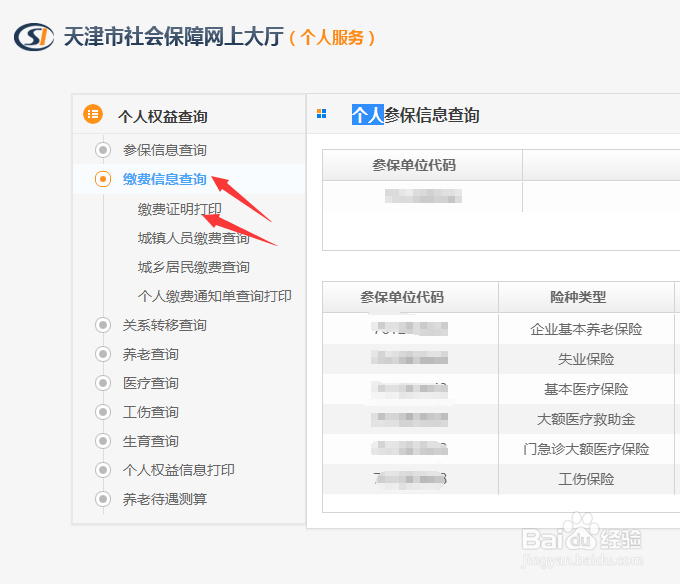Image resolution: width=680 pixels, height=584 pixels.
Task: Open 城镇人员缴费查询 submenu item
Action: point(193,238)
